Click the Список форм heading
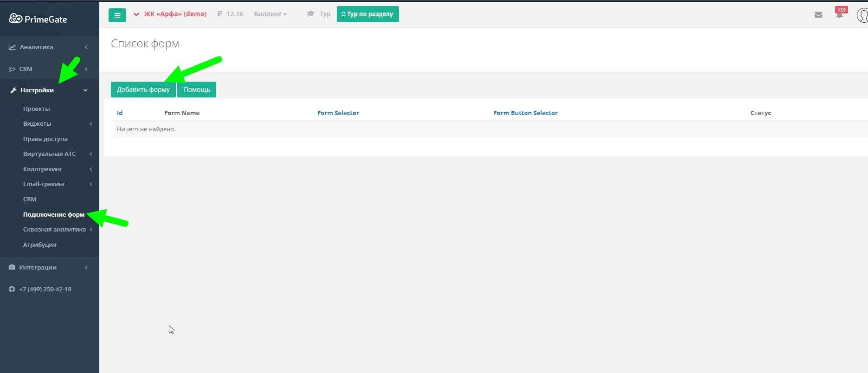Image resolution: width=868 pixels, height=373 pixels. click(145, 44)
